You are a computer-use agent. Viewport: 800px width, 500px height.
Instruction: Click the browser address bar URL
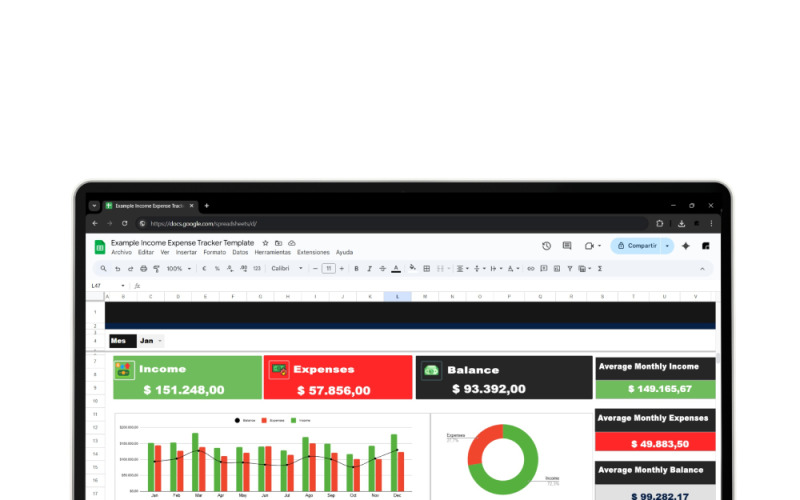[203, 223]
